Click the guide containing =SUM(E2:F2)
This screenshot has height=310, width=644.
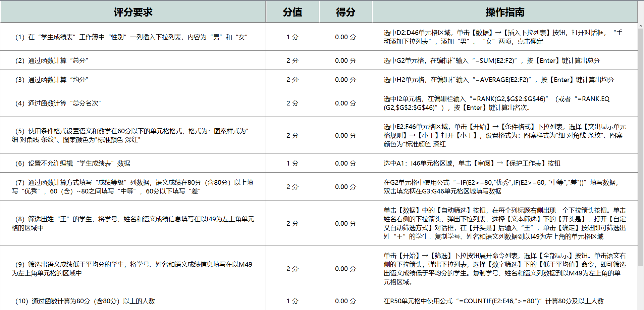492,60
